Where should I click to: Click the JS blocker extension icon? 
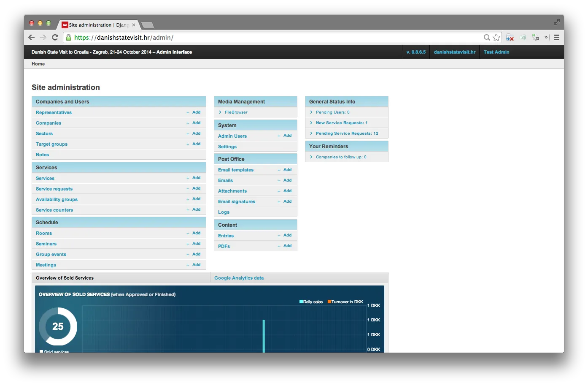(536, 37)
